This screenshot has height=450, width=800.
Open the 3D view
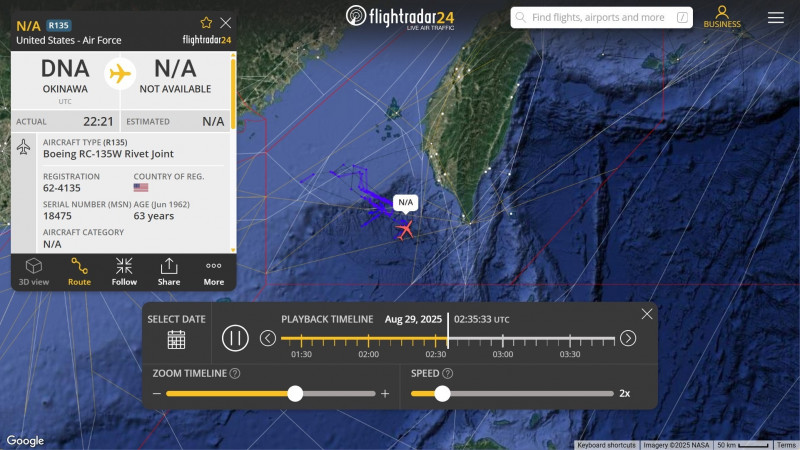tap(34, 272)
